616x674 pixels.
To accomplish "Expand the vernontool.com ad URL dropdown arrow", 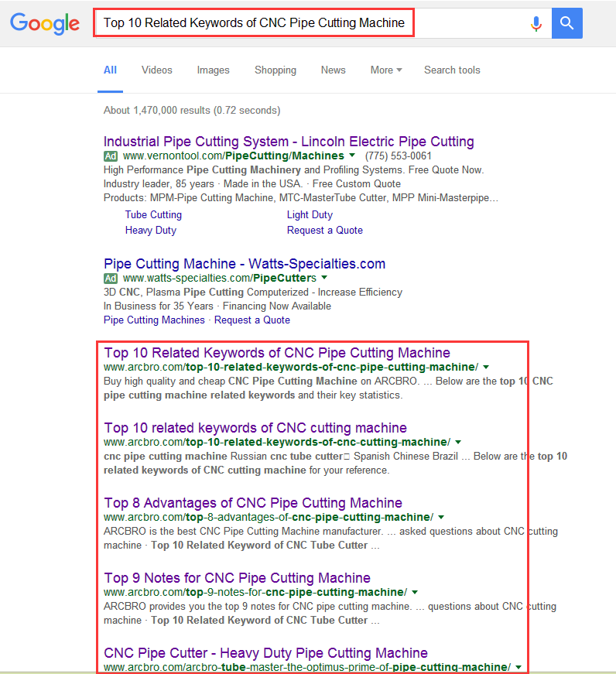I will 352,156.
